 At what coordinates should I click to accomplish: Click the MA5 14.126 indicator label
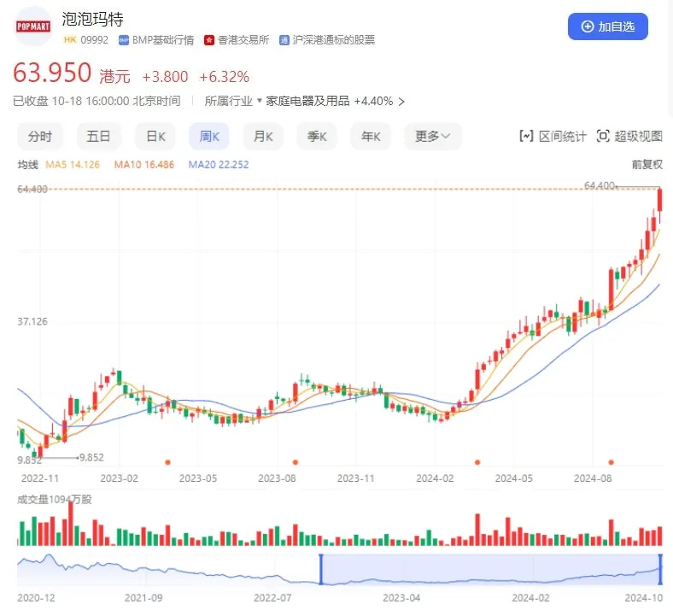pyautogui.click(x=73, y=164)
